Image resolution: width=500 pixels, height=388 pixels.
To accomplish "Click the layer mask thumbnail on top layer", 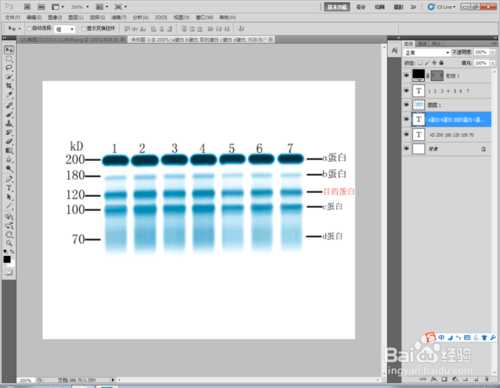I will coord(437,76).
